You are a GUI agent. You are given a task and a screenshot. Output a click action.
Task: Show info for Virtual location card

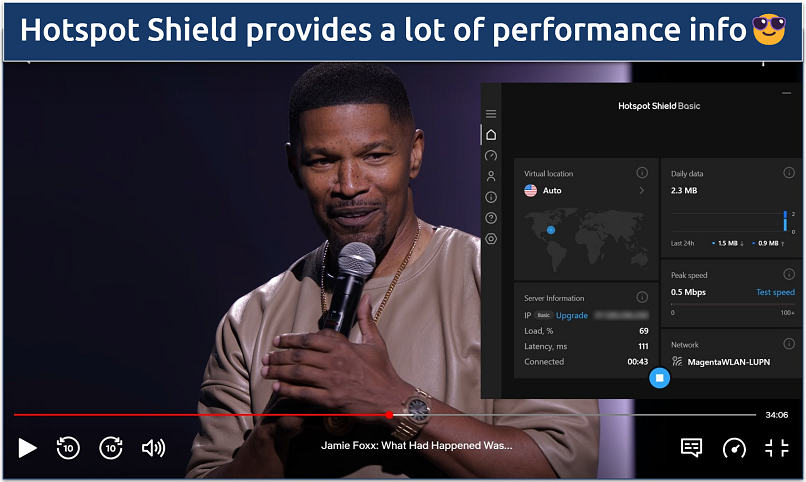point(642,173)
